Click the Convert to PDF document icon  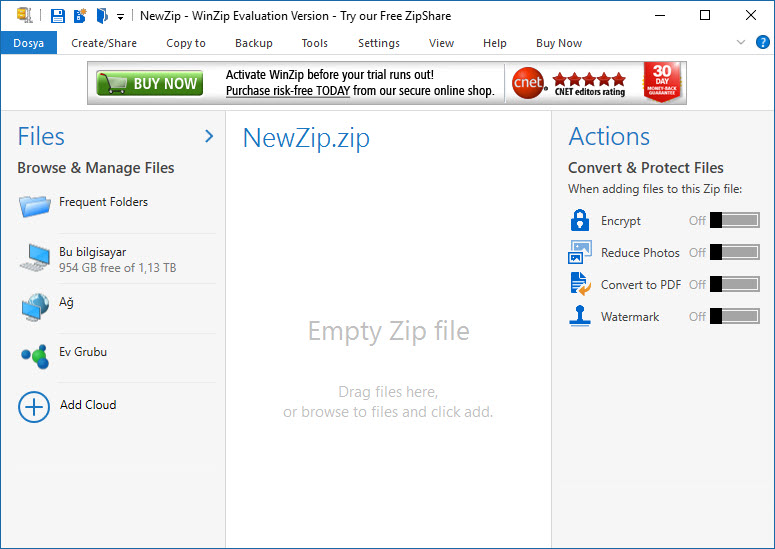coord(580,284)
